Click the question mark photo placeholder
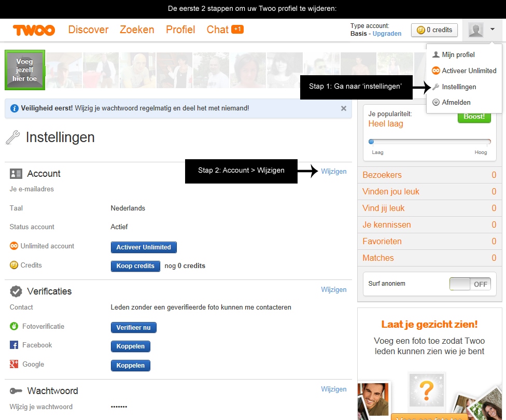The image size is (506, 420). point(427,390)
